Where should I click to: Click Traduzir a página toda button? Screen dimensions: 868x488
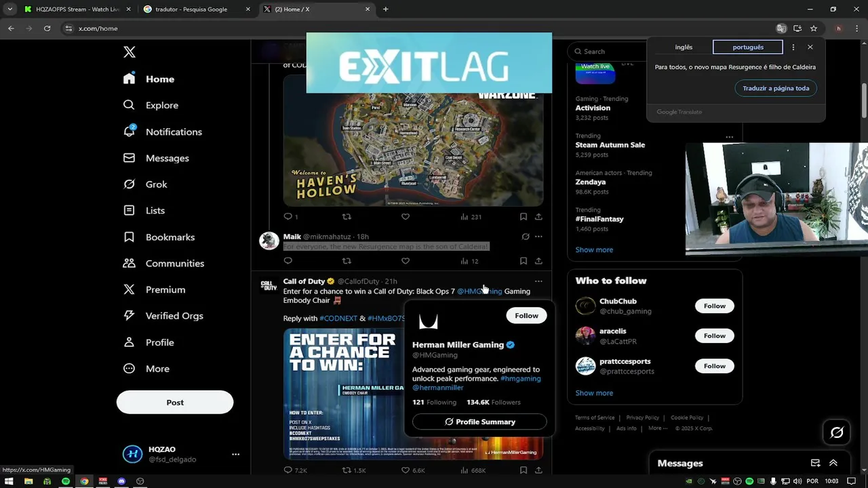[x=776, y=88]
